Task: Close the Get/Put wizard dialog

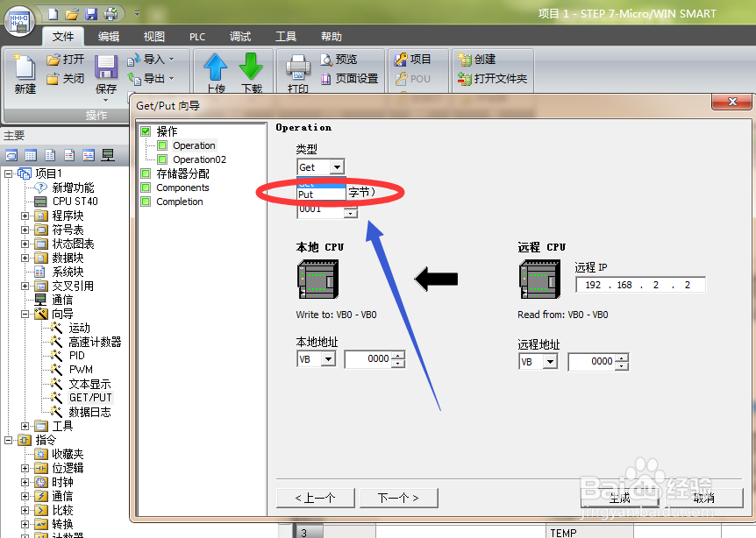Action: (732, 102)
